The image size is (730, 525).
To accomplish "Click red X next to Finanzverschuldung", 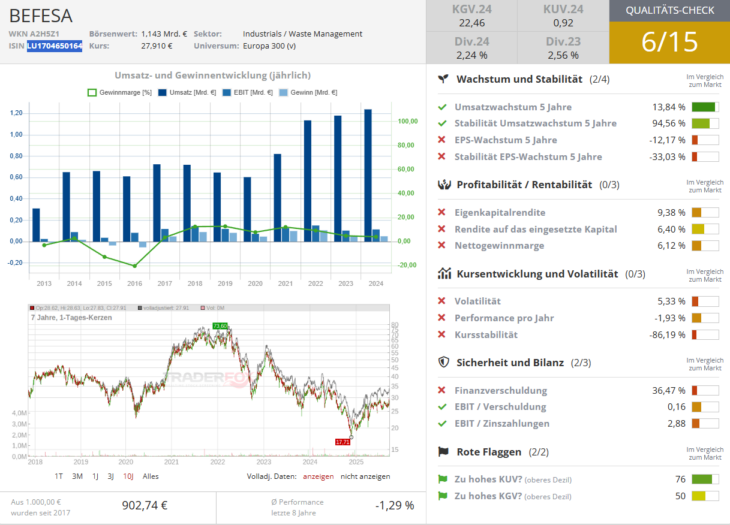I will pyautogui.click(x=442, y=390).
